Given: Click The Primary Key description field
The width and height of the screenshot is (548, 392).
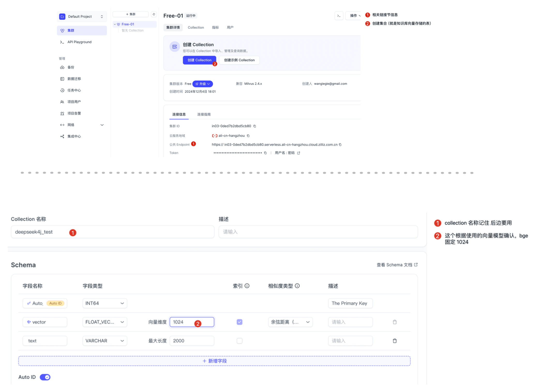Looking at the screenshot, I should point(350,303).
